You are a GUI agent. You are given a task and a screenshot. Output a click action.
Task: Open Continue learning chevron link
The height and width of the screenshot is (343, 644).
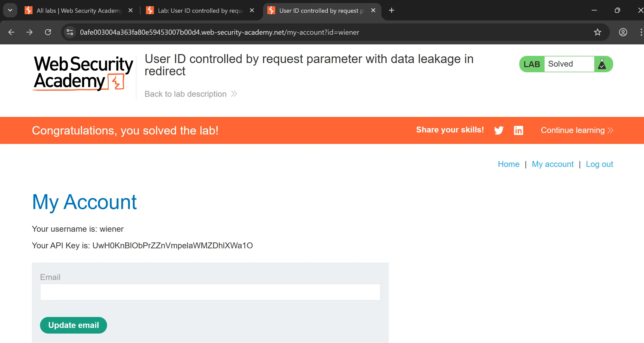click(577, 130)
